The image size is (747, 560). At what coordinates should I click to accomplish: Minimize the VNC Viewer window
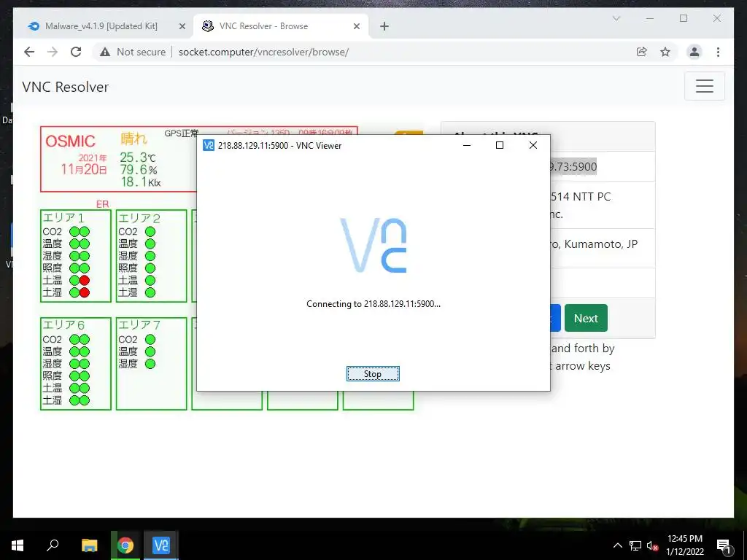(466, 145)
